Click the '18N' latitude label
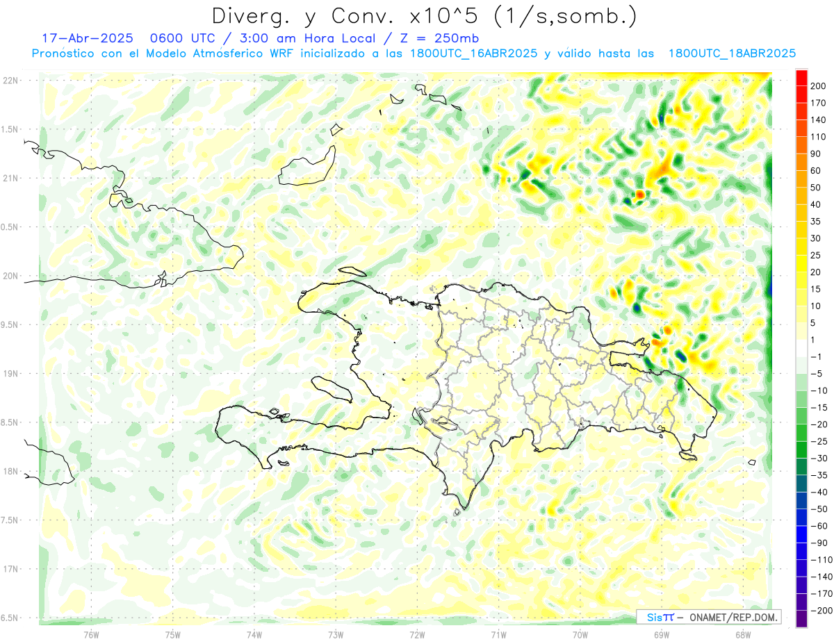Image resolution: width=834 pixels, height=644 pixels. tap(10, 471)
